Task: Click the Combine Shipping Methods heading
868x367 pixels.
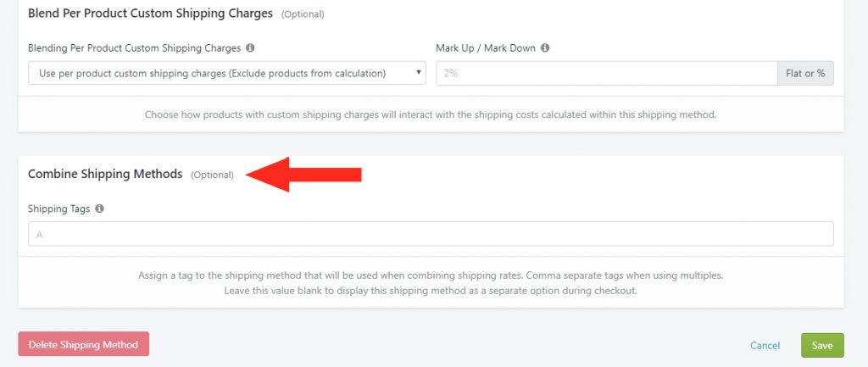Action: (x=105, y=174)
